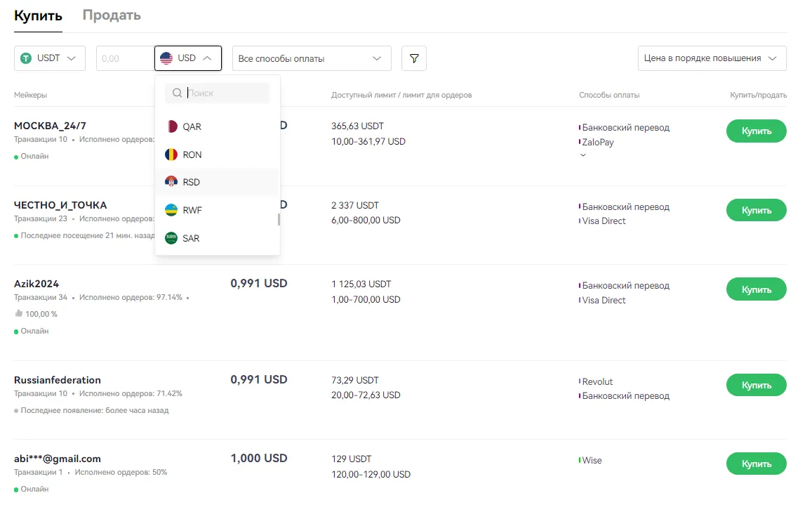Open the USDT coin selector dropdown

coord(49,58)
